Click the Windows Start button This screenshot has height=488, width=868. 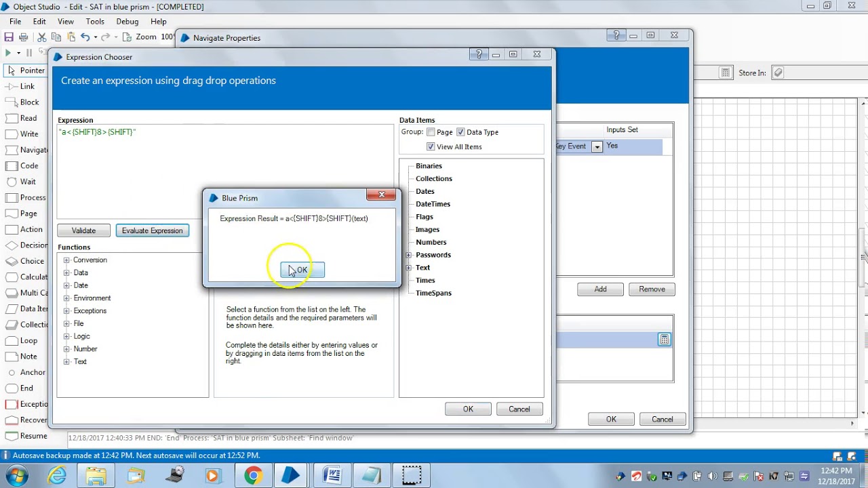point(17,475)
